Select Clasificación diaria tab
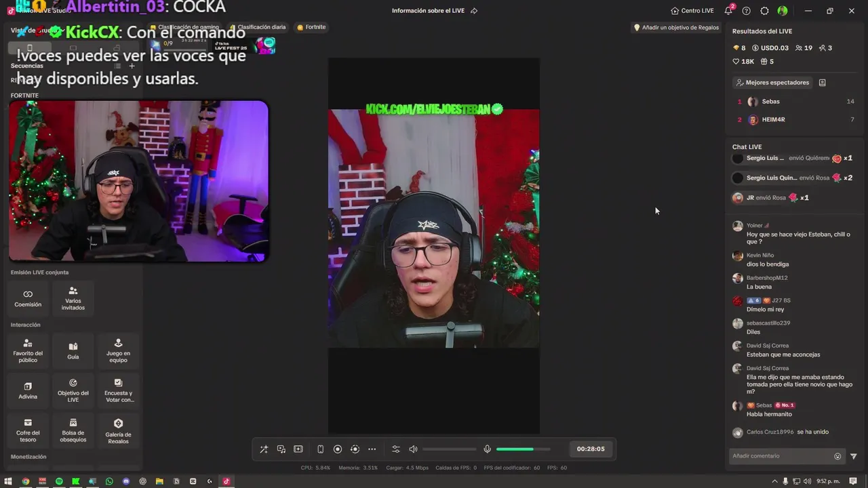Screen dimensions: 868x488 [257, 27]
